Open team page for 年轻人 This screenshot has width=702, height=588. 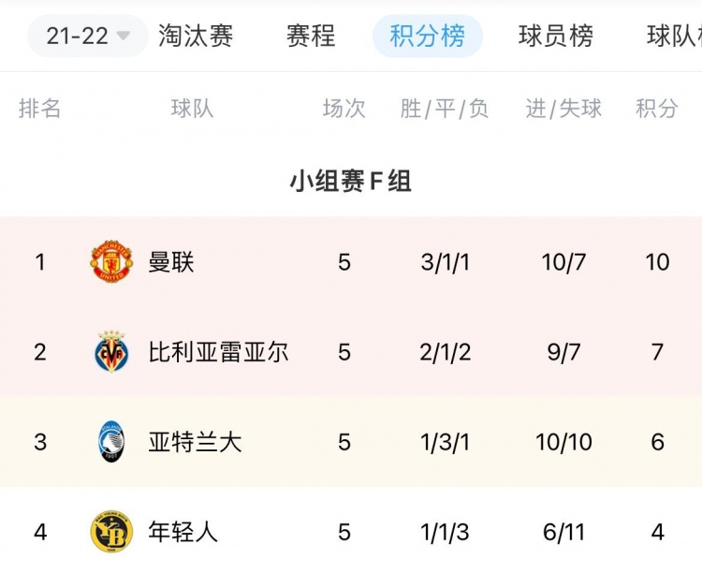click(183, 532)
